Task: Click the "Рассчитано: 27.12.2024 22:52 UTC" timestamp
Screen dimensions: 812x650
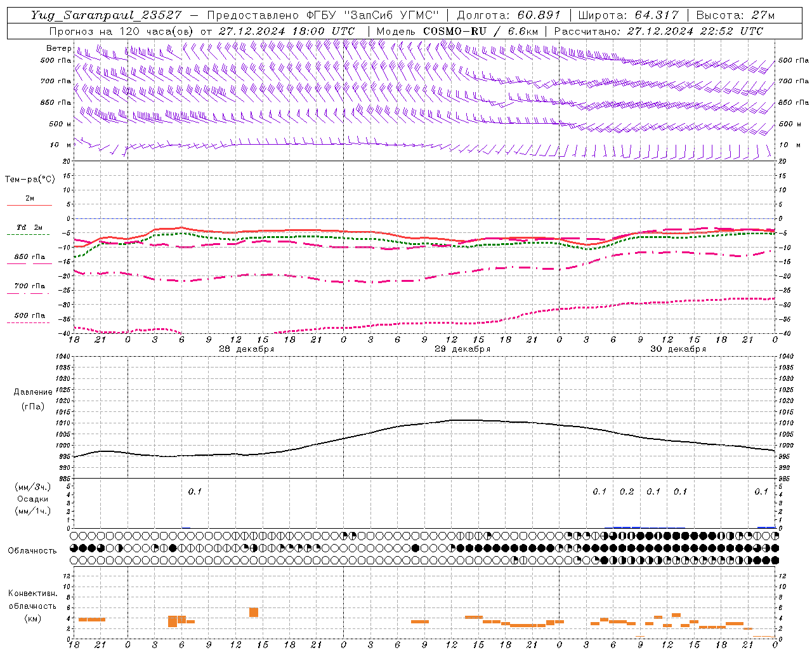Action: click(x=658, y=31)
